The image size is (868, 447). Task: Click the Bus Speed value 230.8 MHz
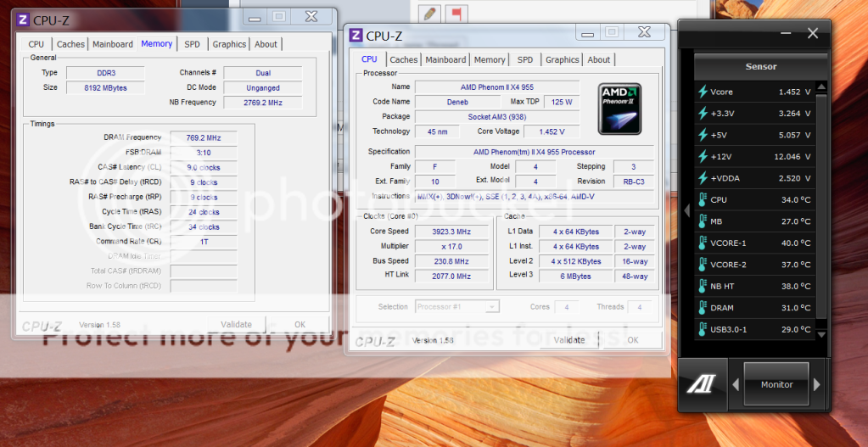point(451,261)
